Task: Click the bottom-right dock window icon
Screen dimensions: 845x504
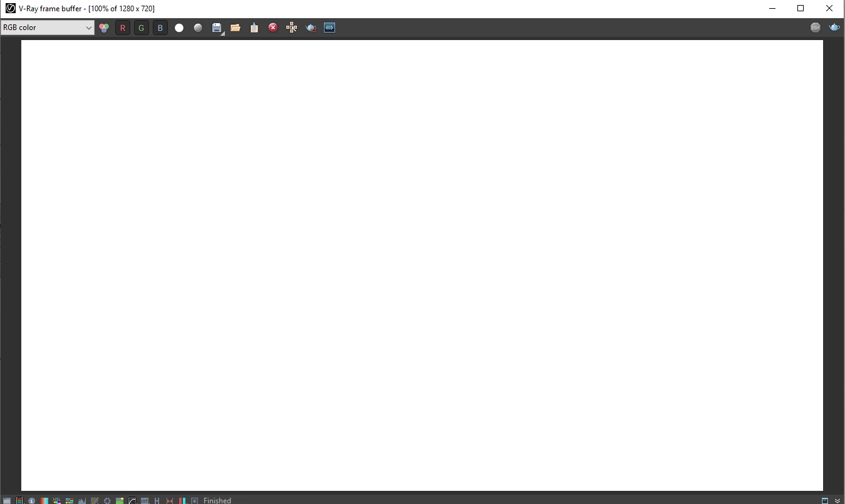Action: pos(825,500)
